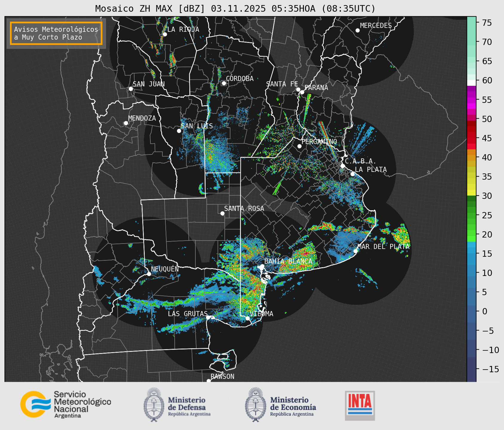Select the LAS GRUTAS city marker
The height and width of the screenshot is (430, 504).
[208, 318]
